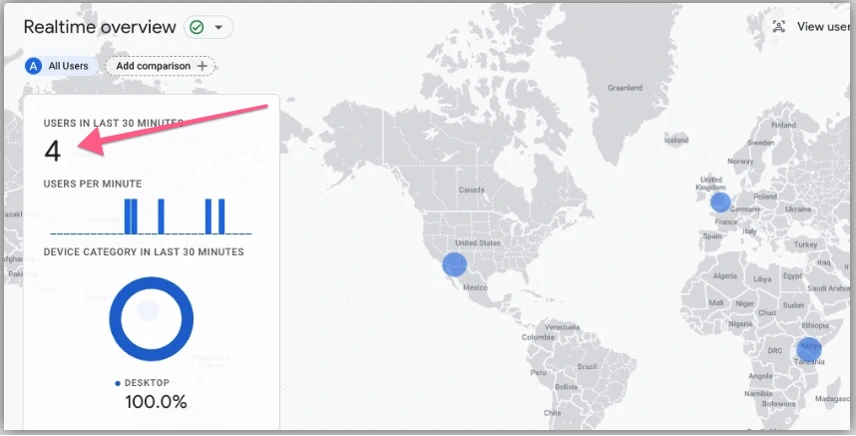Click the blue desktop donut chart ring
Screen dimensions: 856x436
coord(151,319)
